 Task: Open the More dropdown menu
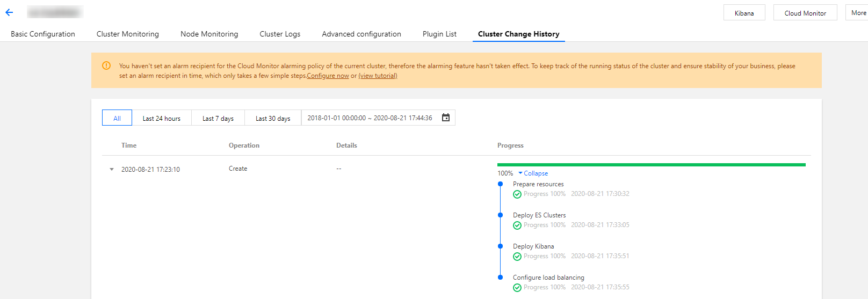pos(858,13)
